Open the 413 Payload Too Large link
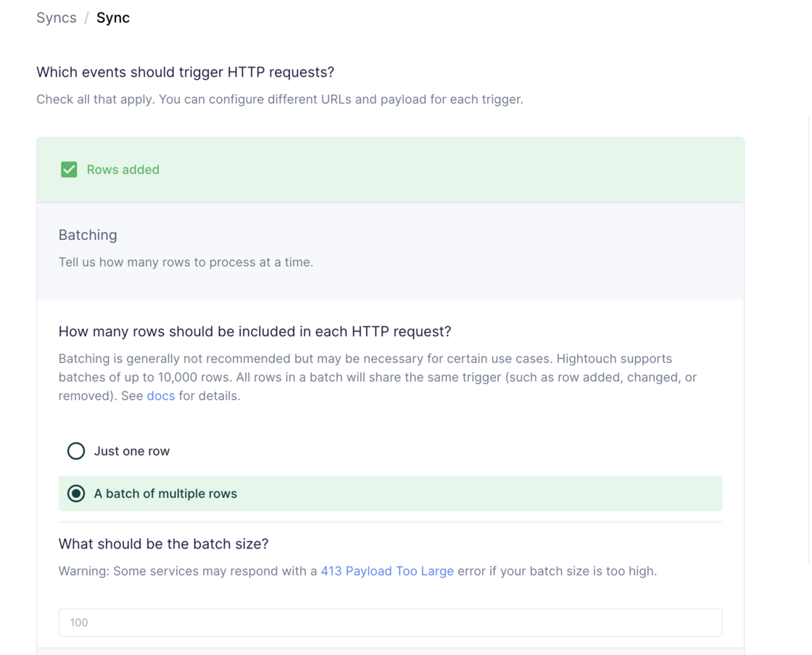The image size is (812, 655). [x=387, y=571]
